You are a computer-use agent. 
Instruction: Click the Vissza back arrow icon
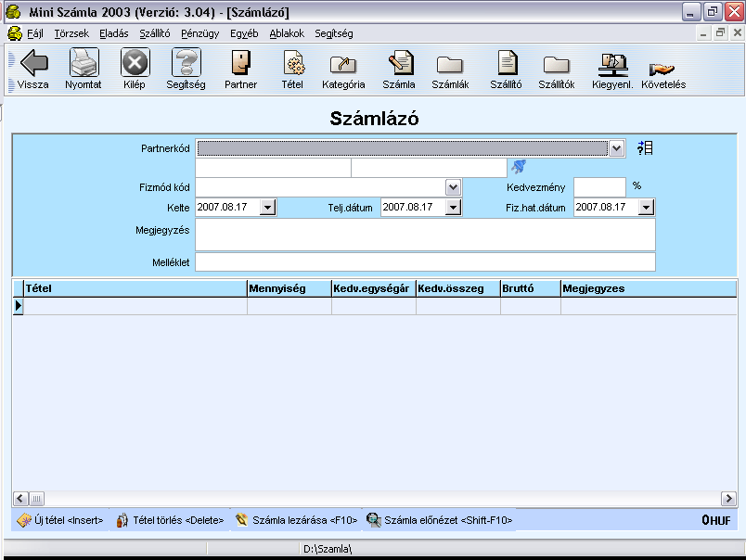click(33, 62)
